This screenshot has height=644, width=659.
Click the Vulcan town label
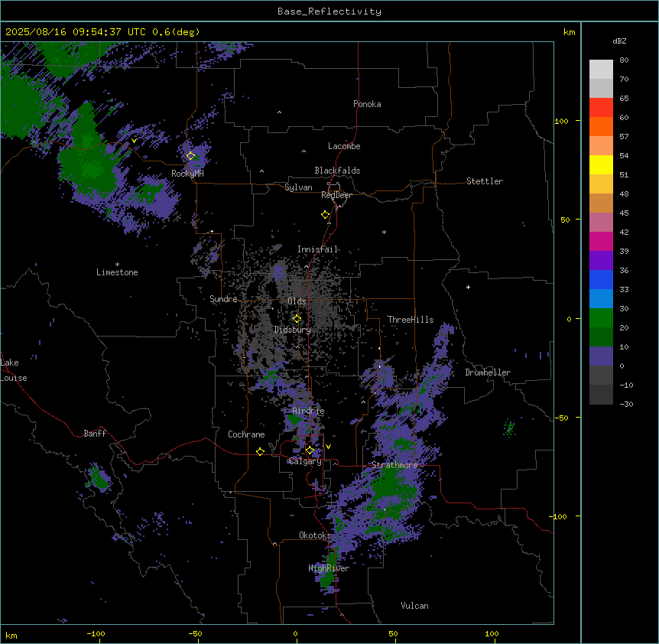[x=414, y=606]
